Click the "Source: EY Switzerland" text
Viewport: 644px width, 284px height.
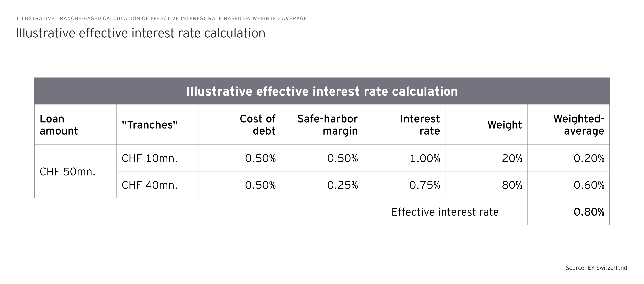pyautogui.click(x=596, y=268)
